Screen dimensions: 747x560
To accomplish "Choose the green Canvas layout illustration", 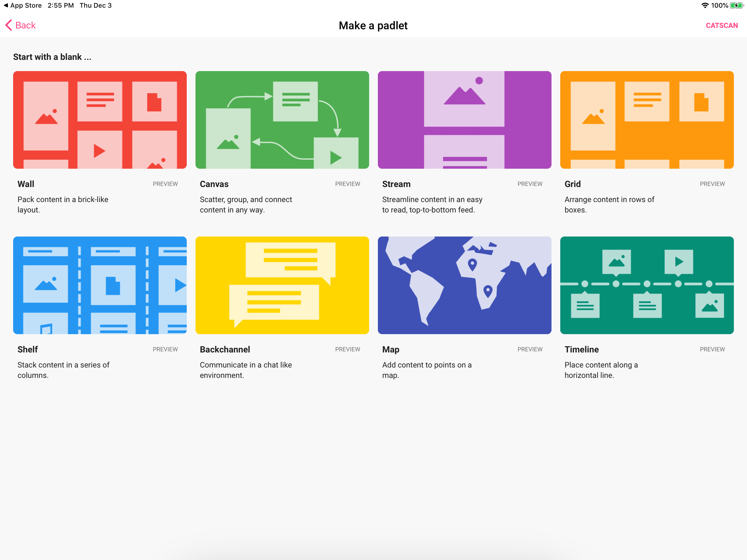I will coord(282,119).
